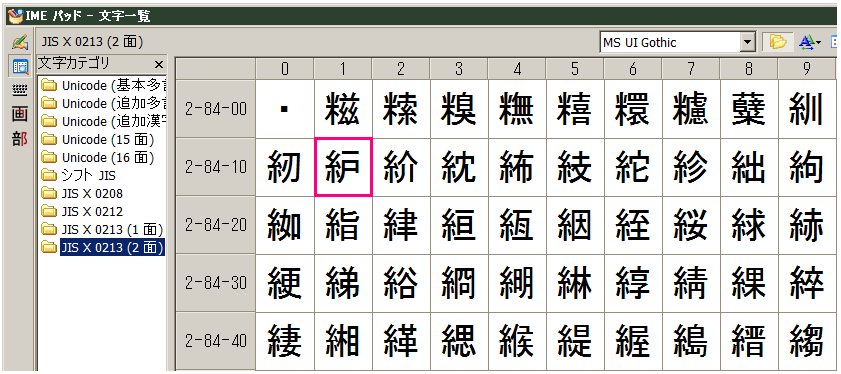Switch to stroke count lookup (画)
The height and width of the screenshot is (374, 841).
20,114
